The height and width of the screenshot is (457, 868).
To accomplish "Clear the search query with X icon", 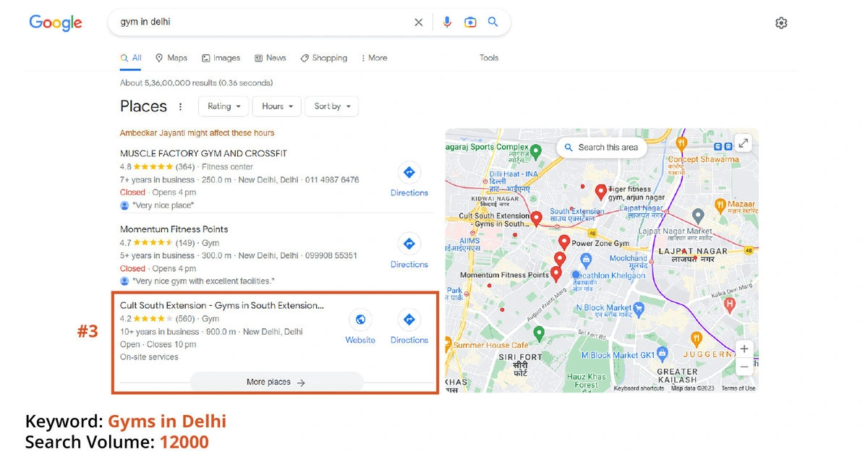I will point(419,22).
